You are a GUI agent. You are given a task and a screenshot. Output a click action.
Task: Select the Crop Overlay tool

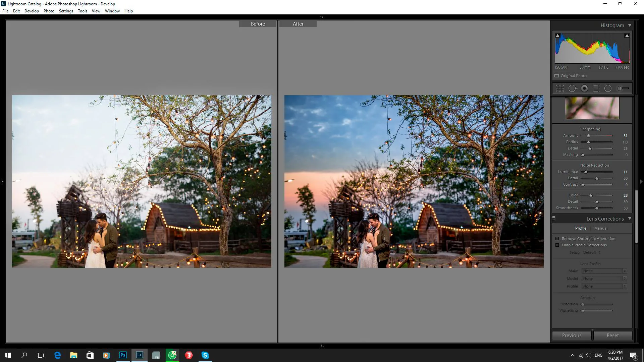coord(560,88)
